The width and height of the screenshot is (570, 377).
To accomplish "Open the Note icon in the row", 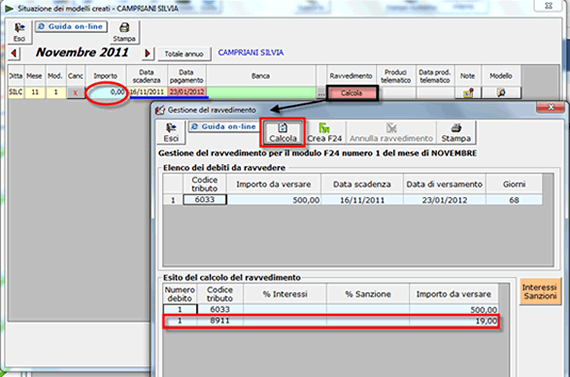I will (x=468, y=93).
